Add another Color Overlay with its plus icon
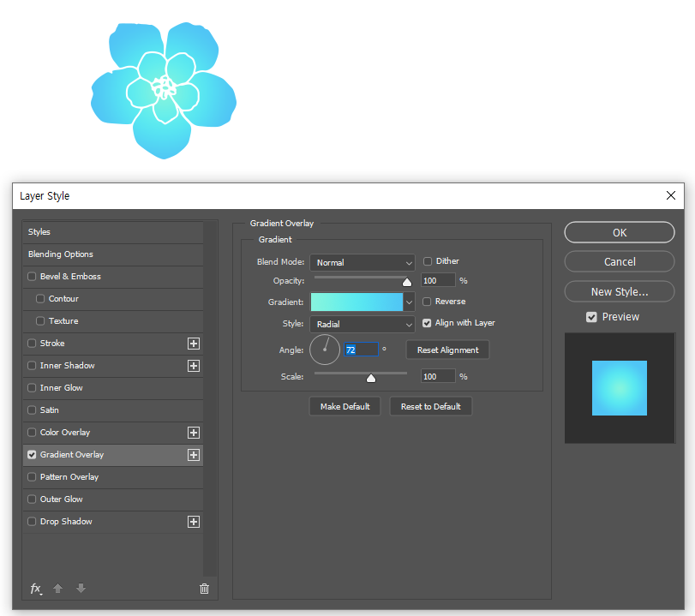Screen dimensions: 695x616 [194, 433]
